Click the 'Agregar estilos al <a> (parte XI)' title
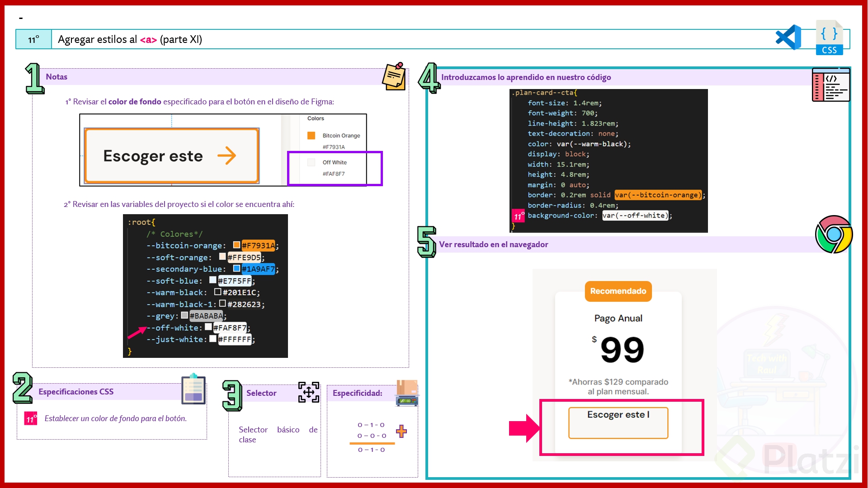 pos(130,39)
